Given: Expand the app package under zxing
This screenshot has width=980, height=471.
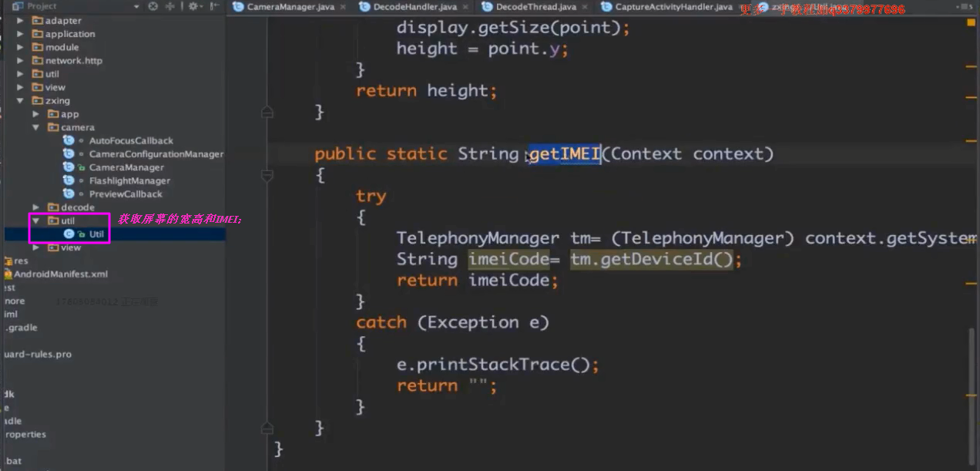Looking at the screenshot, I should [x=36, y=114].
